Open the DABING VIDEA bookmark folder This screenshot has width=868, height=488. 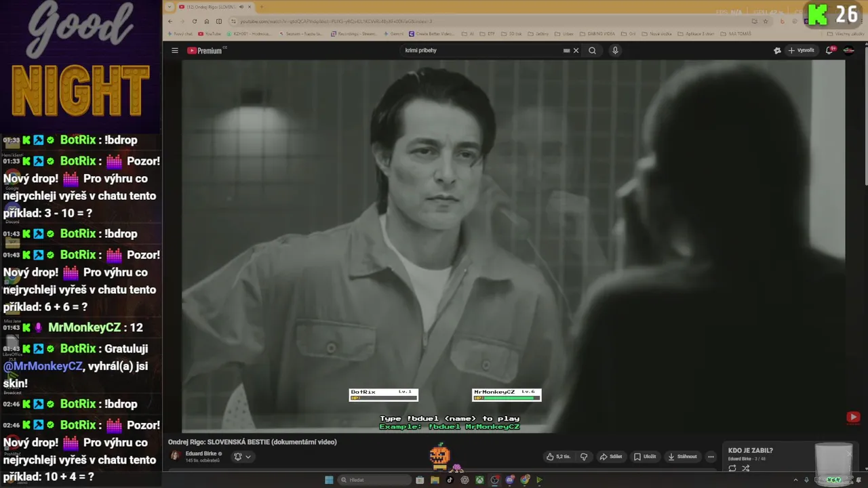tap(597, 34)
